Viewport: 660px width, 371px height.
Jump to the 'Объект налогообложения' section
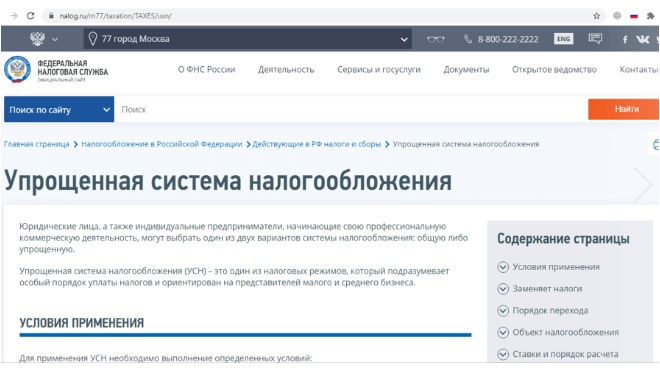click(x=566, y=332)
